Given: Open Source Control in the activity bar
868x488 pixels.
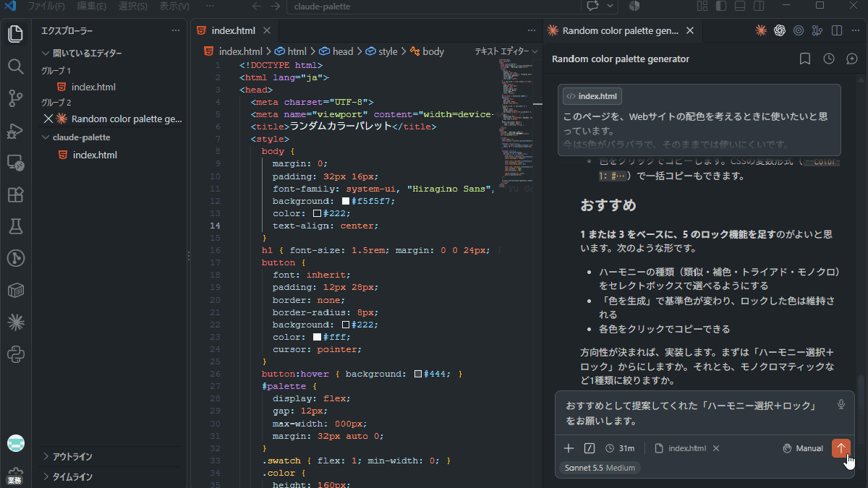Looking at the screenshot, I should [x=16, y=98].
